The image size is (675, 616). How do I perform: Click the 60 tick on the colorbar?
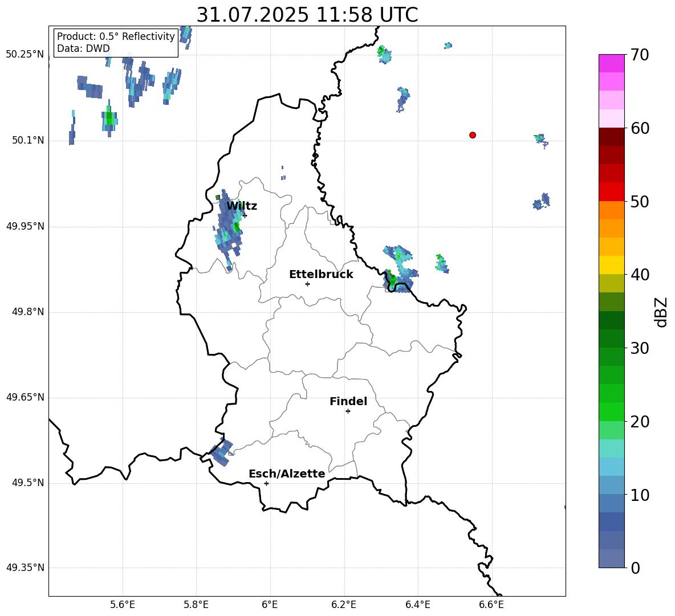[x=640, y=128]
